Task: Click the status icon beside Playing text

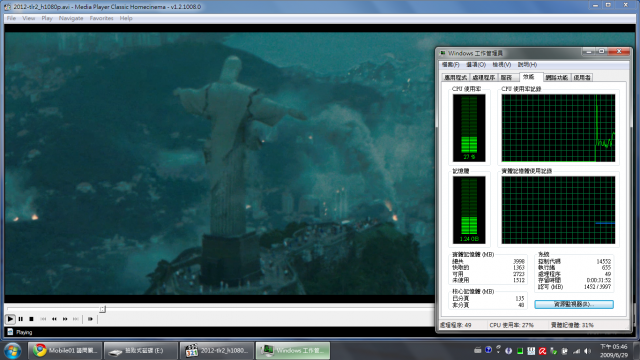Action: 10,332
